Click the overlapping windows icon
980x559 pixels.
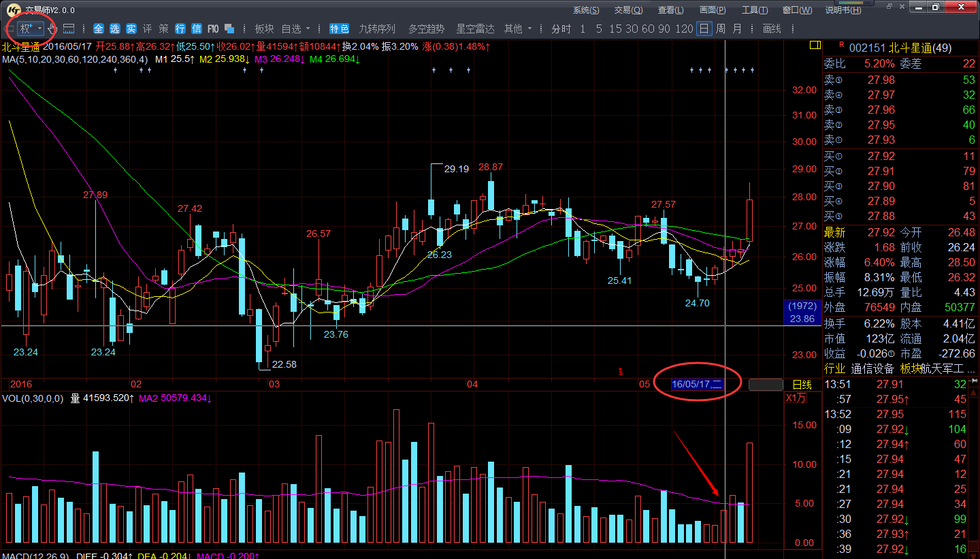click(229, 29)
